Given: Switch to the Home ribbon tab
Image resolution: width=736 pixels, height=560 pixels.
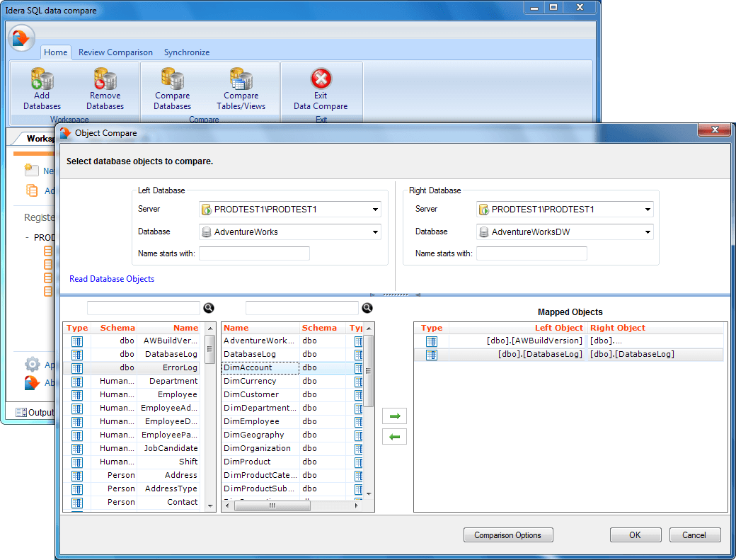Looking at the screenshot, I should pos(55,52).
